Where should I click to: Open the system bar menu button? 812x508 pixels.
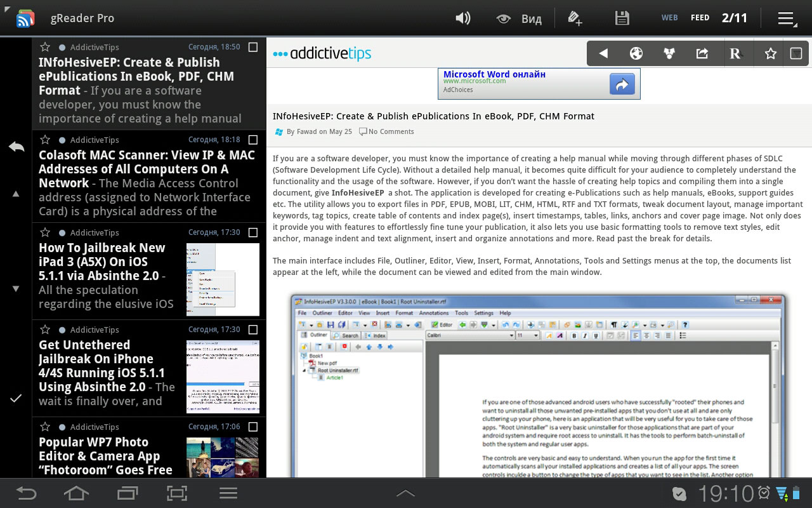pos(228,493)
